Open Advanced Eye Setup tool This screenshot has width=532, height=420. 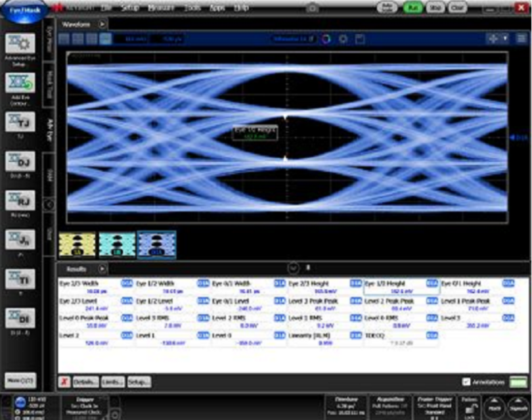pos(20,45)
